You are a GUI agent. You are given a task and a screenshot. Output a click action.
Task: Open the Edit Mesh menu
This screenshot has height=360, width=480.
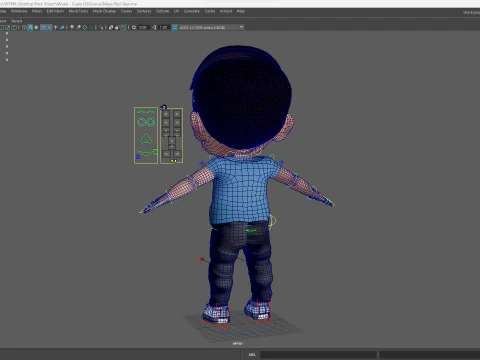(x=55, y=11)
